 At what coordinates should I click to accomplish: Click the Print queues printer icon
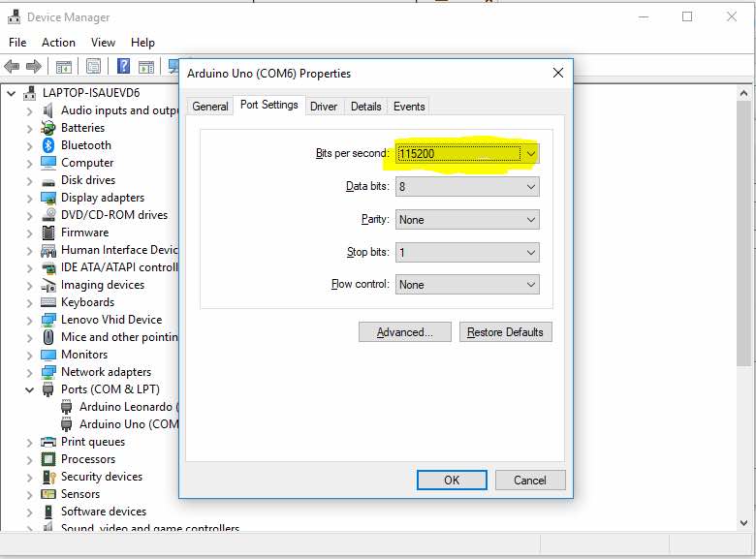point(48,442)
